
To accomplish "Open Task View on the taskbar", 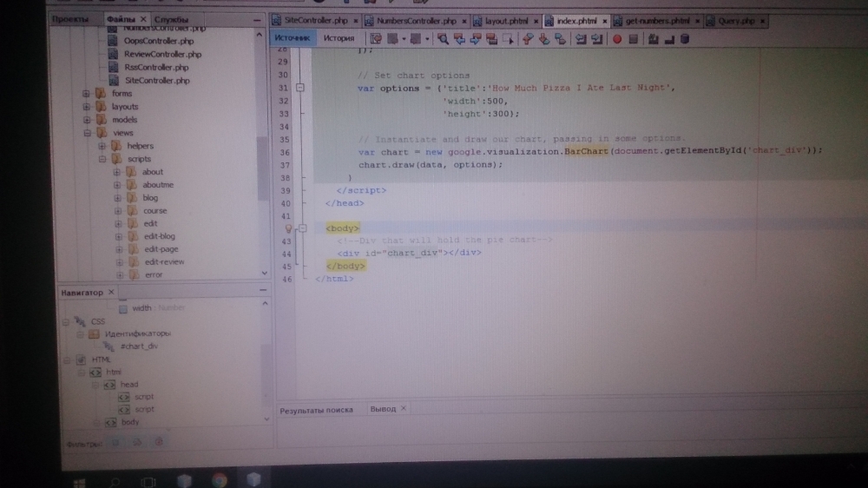I will click(x=148, y=480).
